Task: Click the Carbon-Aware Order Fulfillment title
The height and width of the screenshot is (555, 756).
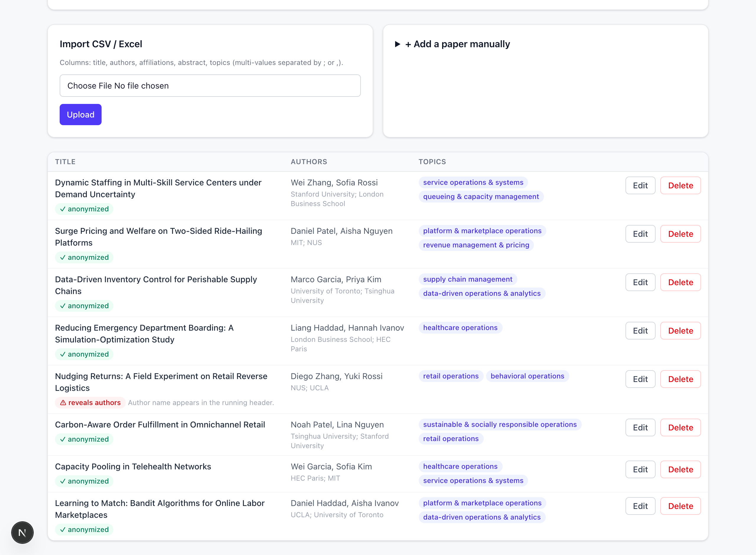Action: pyautogui.click(x=160, y=425)
